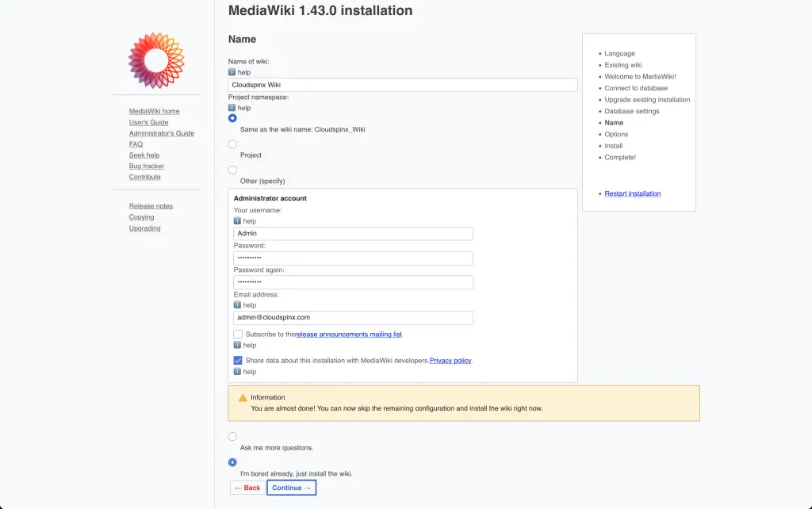This screenshot has height=509, width=812.
Task: Select the Same as wiki name namespace option
Action: 232,117
